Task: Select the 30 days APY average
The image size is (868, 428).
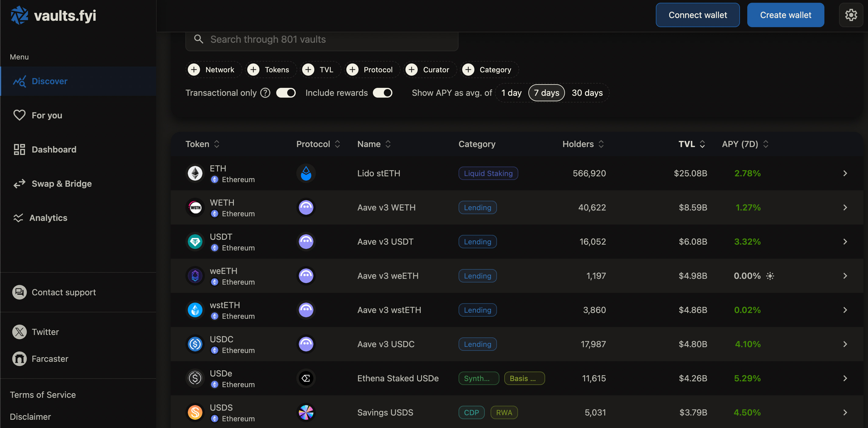Action: (587, 93)
